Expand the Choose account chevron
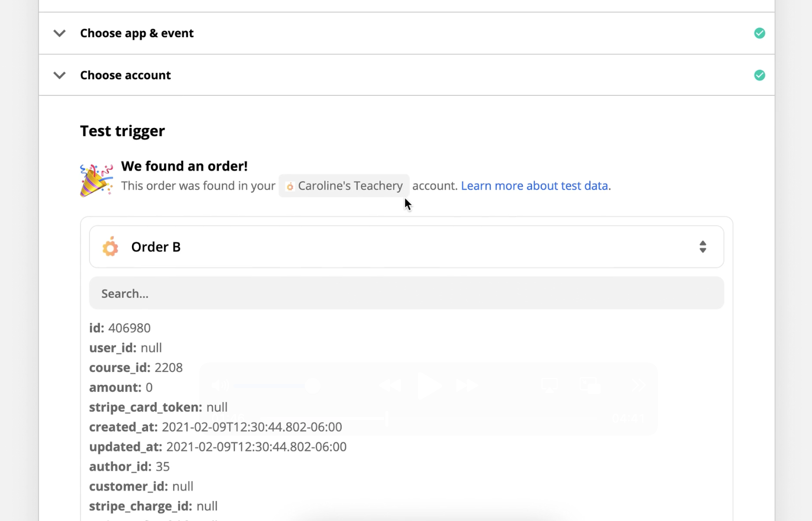This screenshot has height=521, width=812. [60, 75]
